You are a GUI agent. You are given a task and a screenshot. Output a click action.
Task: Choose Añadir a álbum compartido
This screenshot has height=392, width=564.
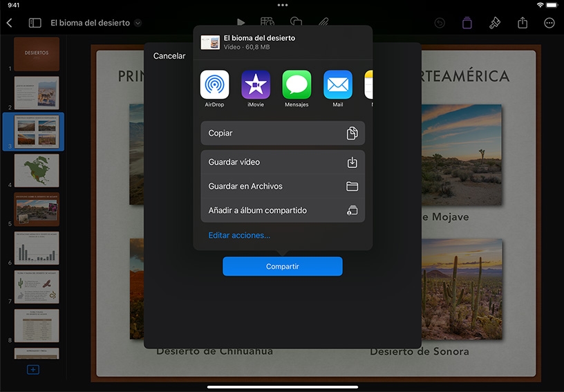tap(283, 210)
